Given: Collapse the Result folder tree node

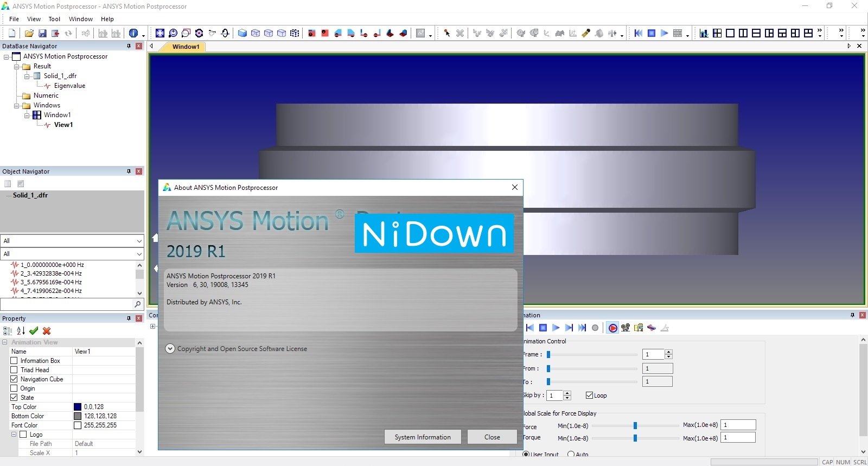Looking at the screenshot, I should point(16,66).
